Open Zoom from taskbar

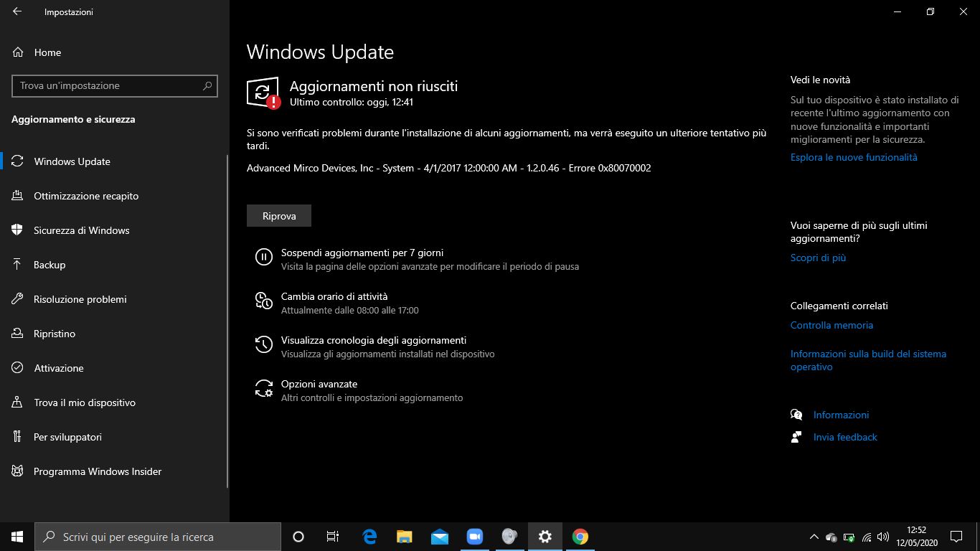click(474, 536)
